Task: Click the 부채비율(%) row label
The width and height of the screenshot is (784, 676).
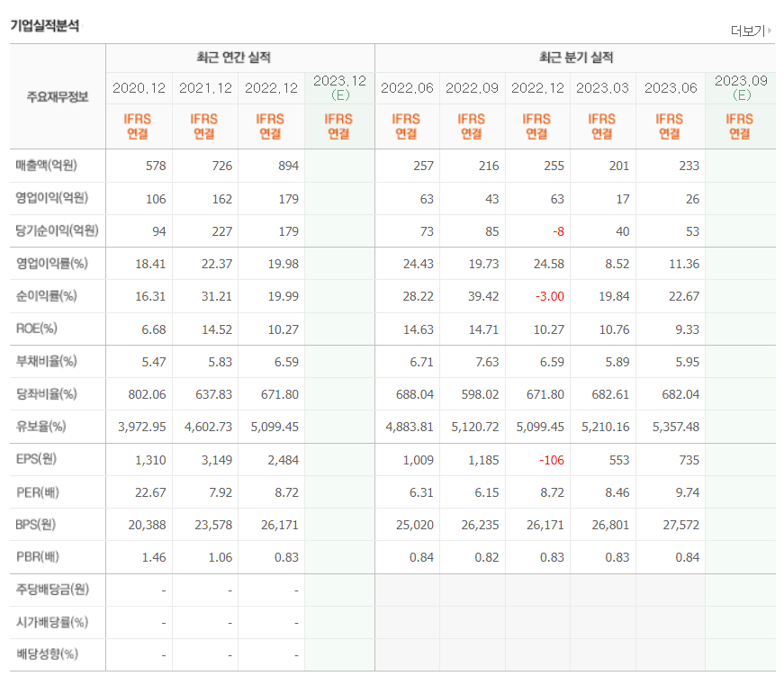Action: pos(47,361)
